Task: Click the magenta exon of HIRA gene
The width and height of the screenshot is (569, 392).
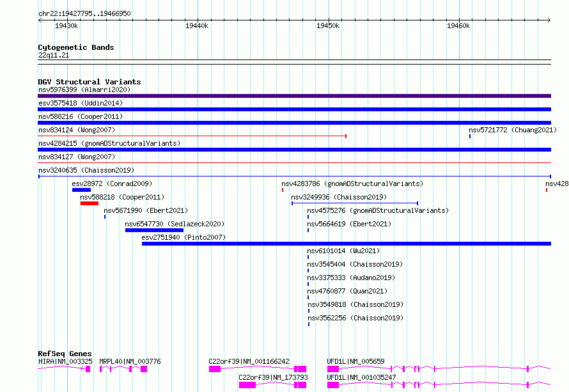Action: (x=88, y=369)
